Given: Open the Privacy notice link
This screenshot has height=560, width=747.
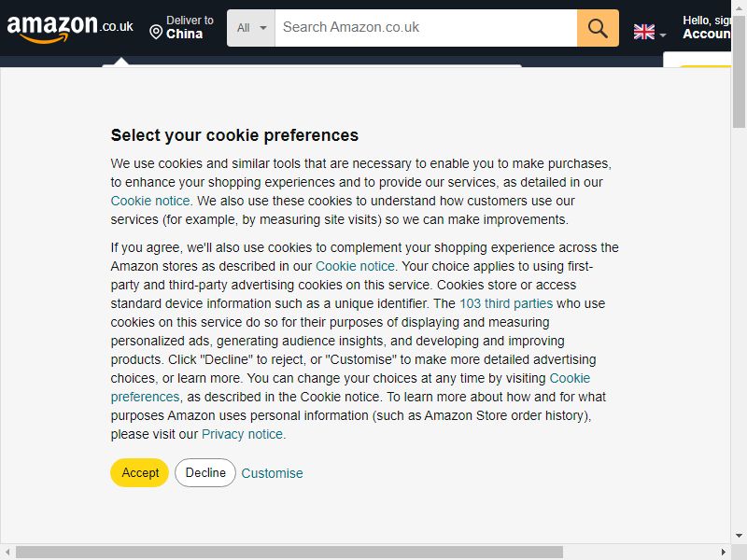Looking at the screenshot, I should click(242, 434).
